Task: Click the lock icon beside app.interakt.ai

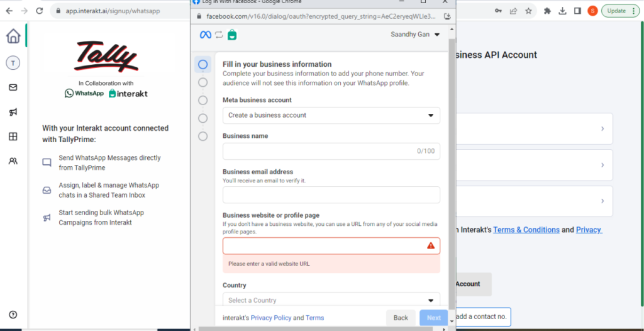Action: coord(58,11)
